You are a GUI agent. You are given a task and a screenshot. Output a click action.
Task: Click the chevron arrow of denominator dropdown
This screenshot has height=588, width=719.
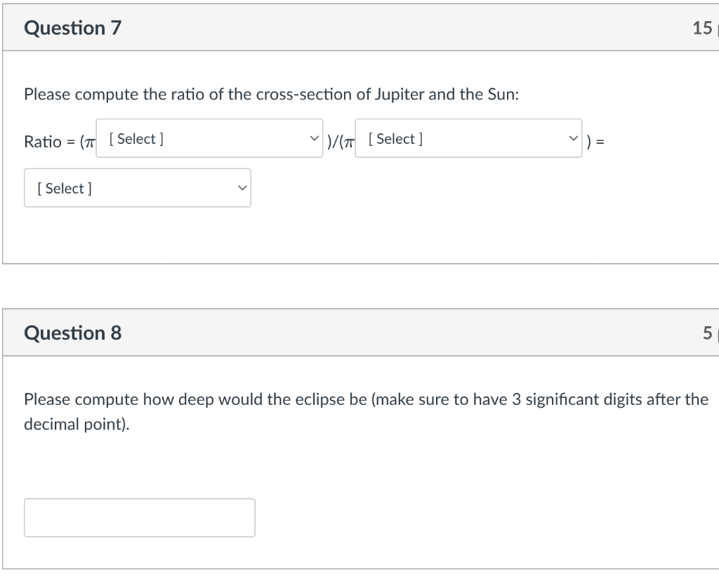[574, 138]
